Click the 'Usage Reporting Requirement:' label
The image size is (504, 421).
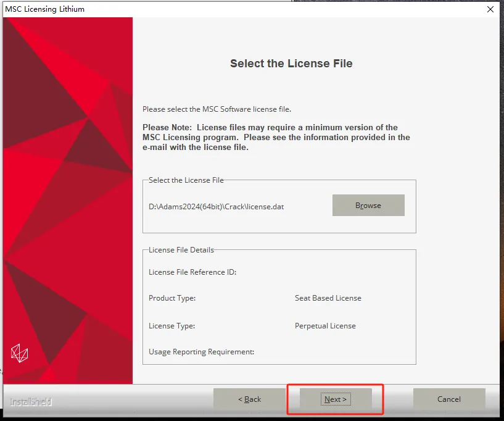tap(201, 352)
